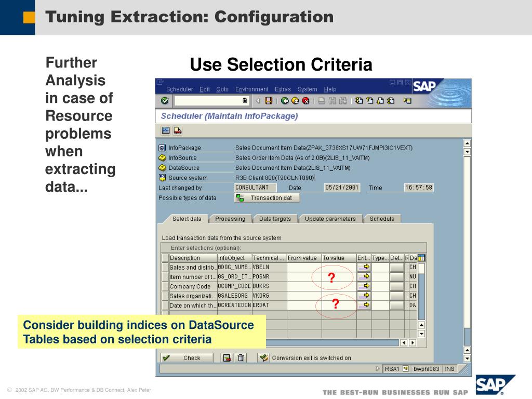Image resolution: width=532 pixels, height=399 pixels.
Task: Open the status bar system info selector
Action: pos(405,368)
